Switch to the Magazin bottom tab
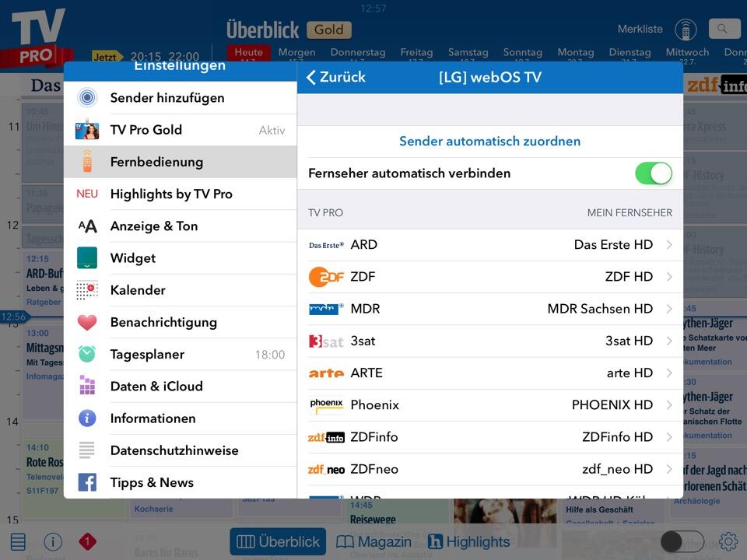Image resolution: width=747 pixels, height=560 pixels. (374, 541)
